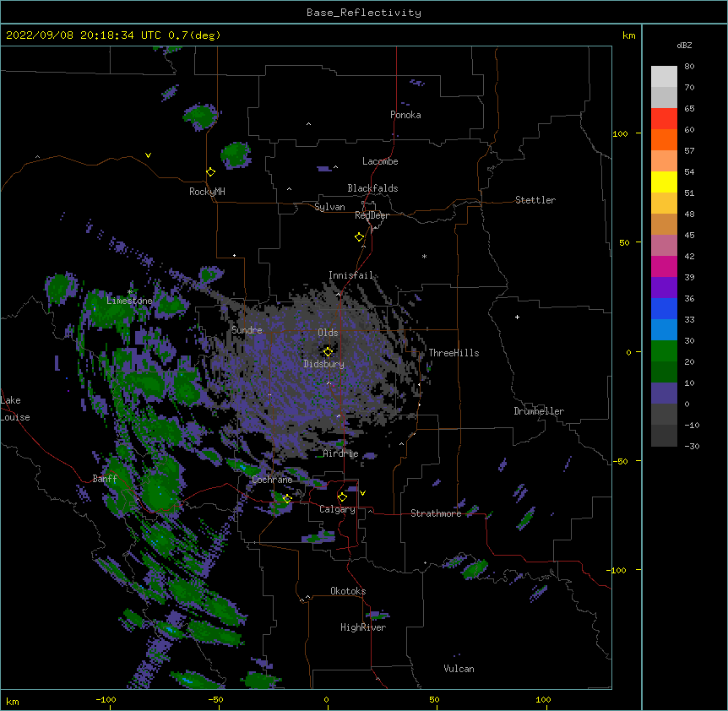
Task: Click the yellow radar site marker between Olds and Didsbury
Action: pyautogui.click(x=329, y=352)
